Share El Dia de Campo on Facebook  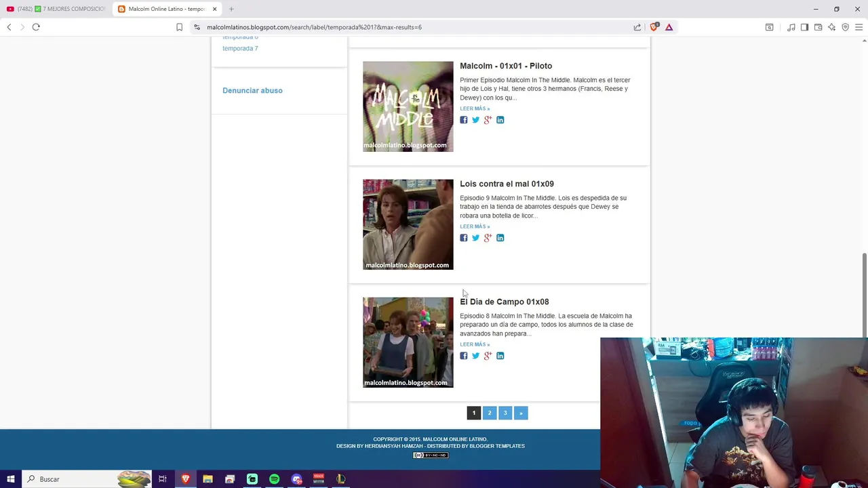(x=464, y=356)
